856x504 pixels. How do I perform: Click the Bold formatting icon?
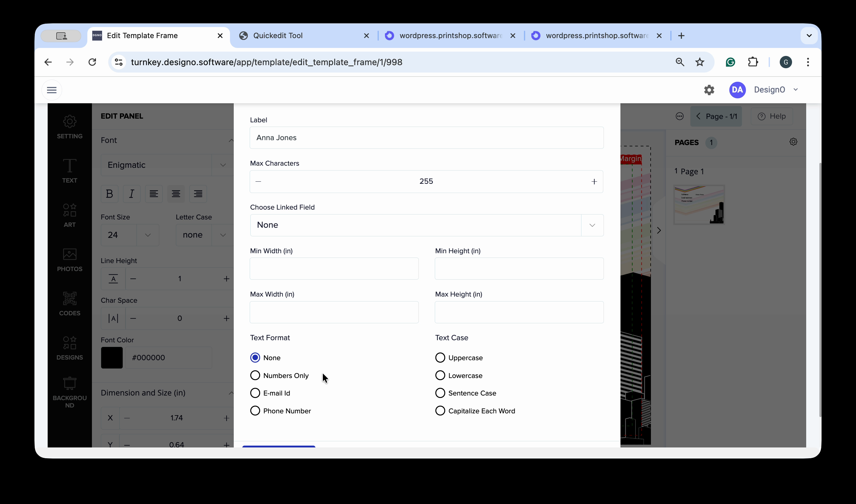[x=109, y=194]
